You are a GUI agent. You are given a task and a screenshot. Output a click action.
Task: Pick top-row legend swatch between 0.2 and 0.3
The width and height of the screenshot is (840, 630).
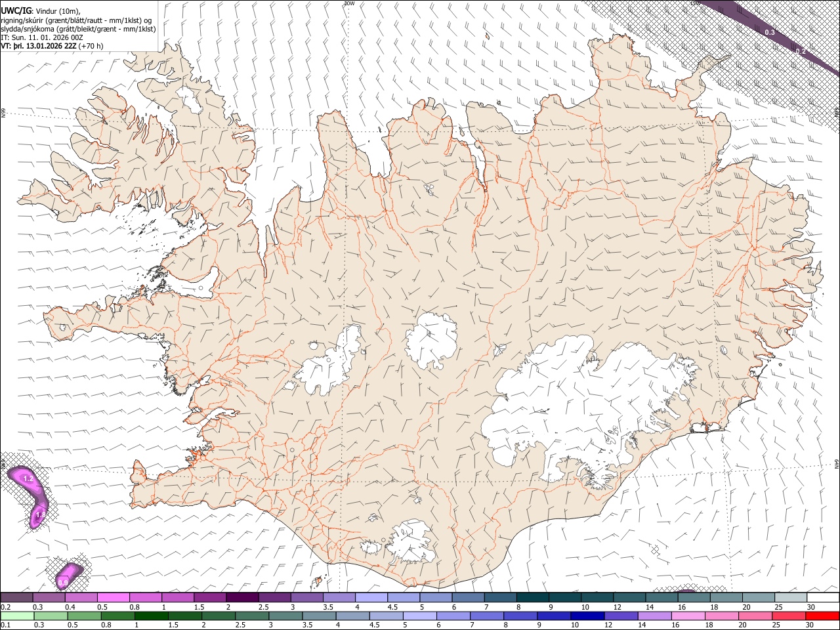click(16, 597)
